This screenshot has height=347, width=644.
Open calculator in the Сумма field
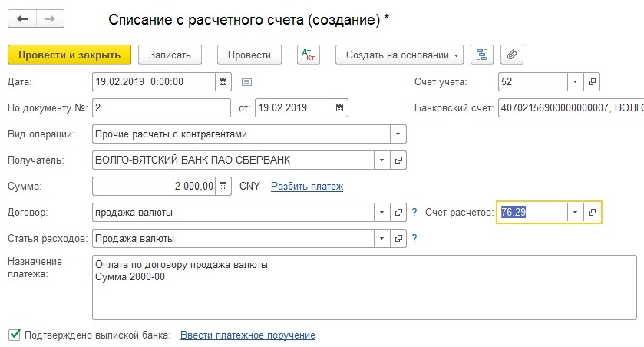pyautogui.click(x=223, y=186)
